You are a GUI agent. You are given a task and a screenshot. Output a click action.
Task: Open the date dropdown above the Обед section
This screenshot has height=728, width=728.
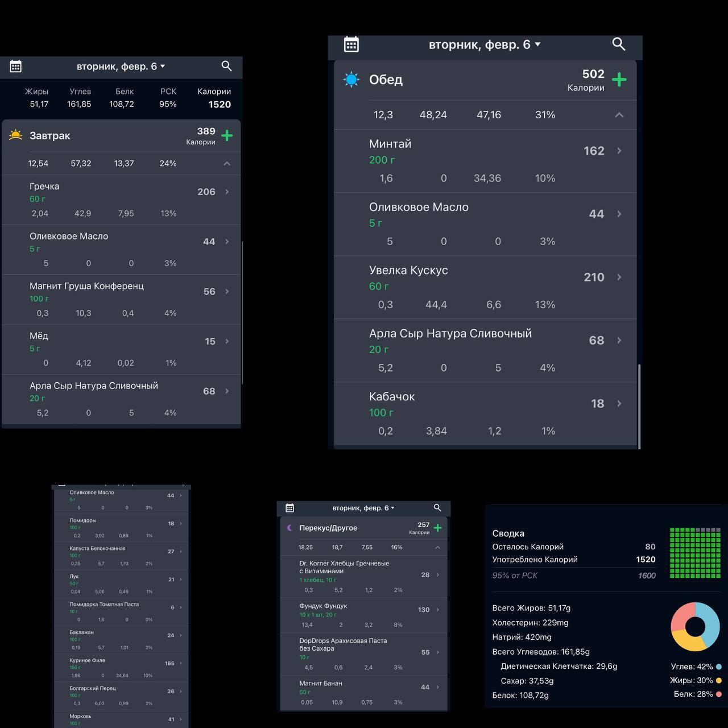[x=485, y=44]
